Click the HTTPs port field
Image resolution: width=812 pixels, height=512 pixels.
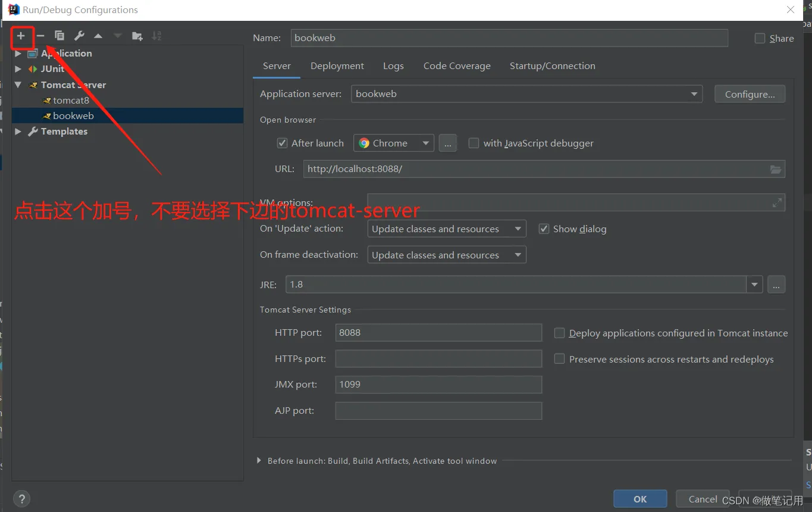(438, 359)
